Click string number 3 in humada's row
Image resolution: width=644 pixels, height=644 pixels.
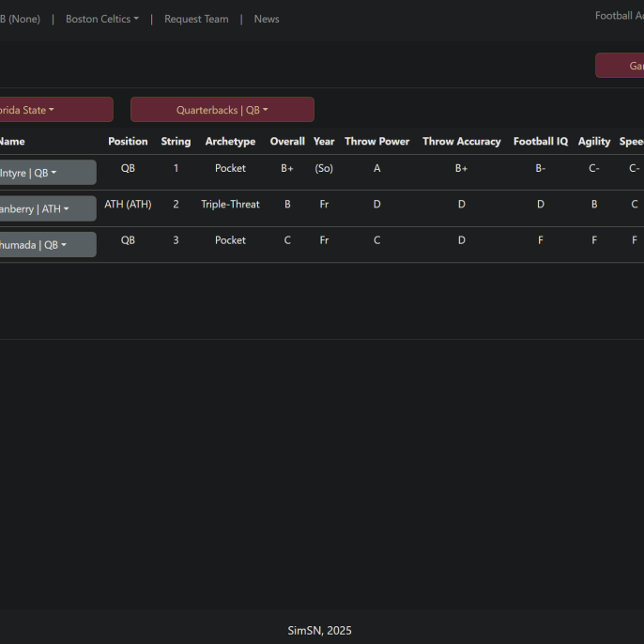tap(176, 240)
